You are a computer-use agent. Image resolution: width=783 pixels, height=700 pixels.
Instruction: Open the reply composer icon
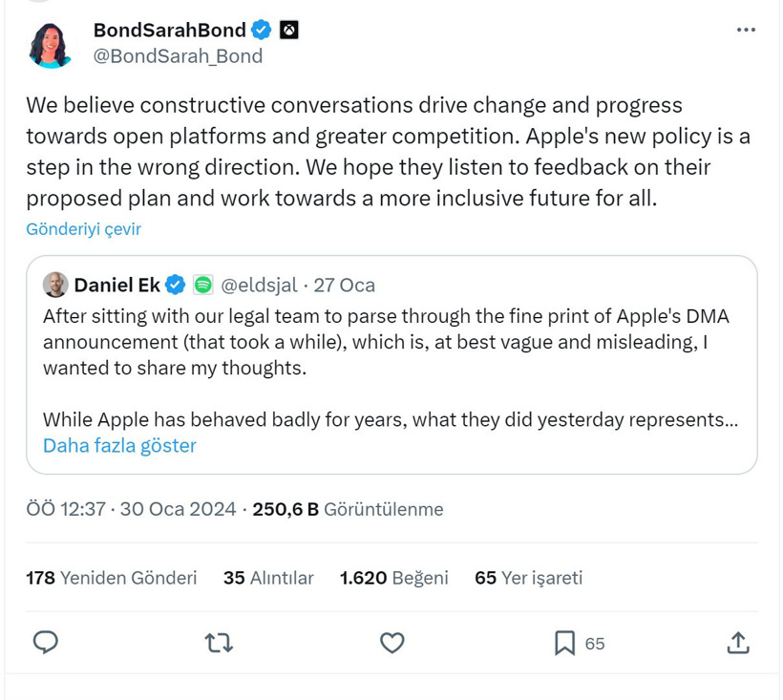point(45,643)
